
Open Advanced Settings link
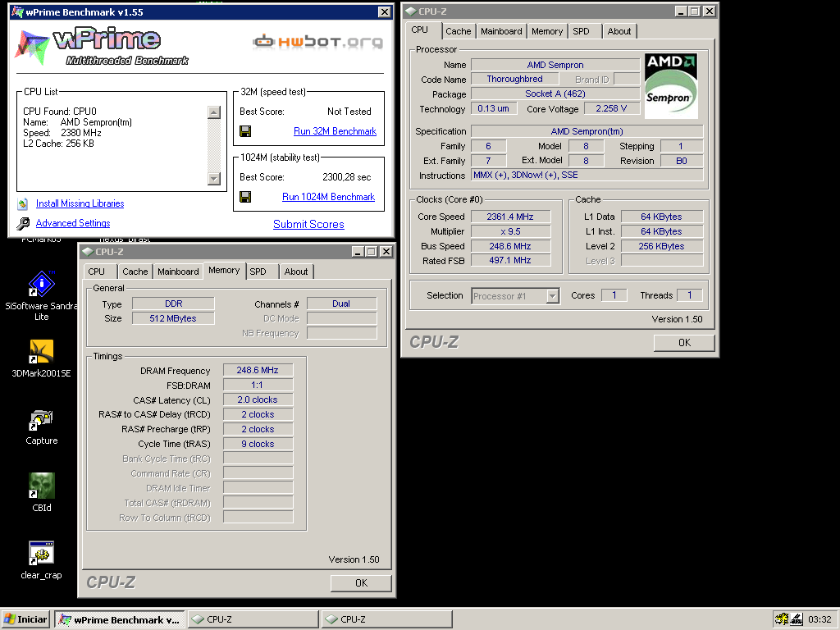coord(73,223)
